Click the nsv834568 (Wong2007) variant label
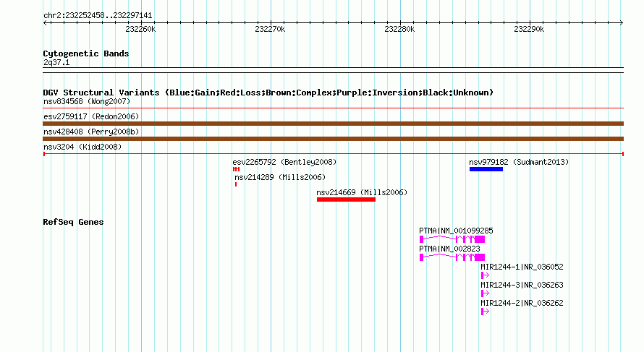Image resolution: width=644 pixels, height=352 pixels. pos(87,101)
